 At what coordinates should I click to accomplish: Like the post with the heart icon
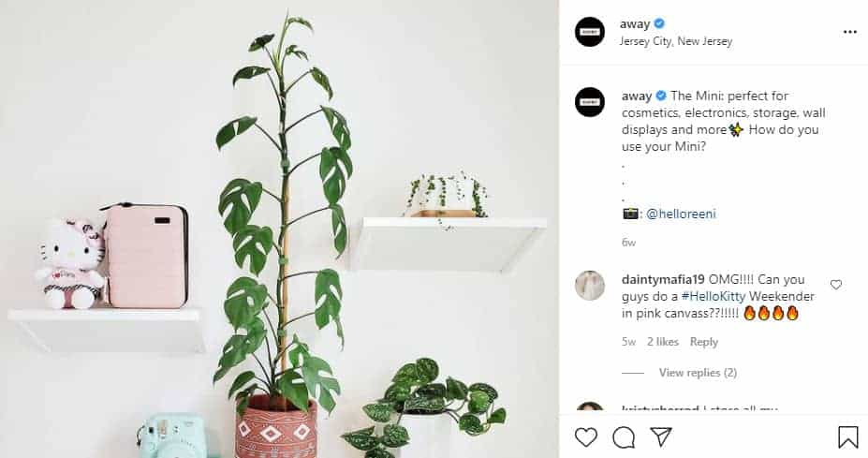585,437
